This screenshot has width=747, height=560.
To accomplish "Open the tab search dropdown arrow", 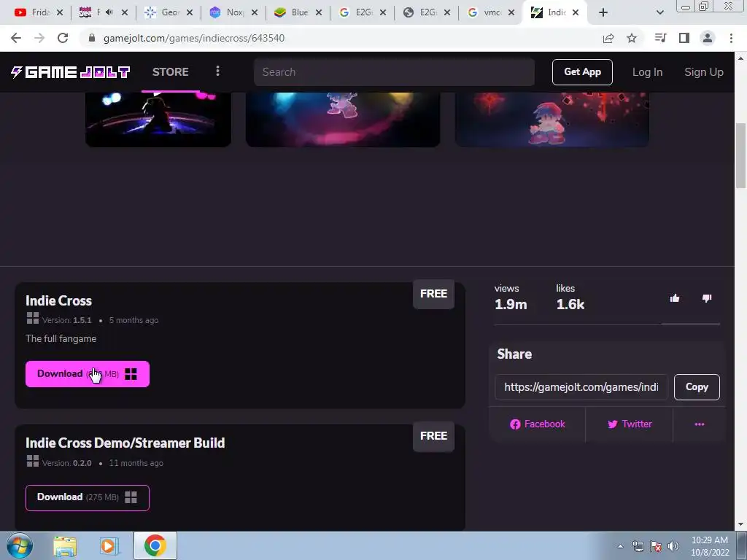I will (659, 13).
